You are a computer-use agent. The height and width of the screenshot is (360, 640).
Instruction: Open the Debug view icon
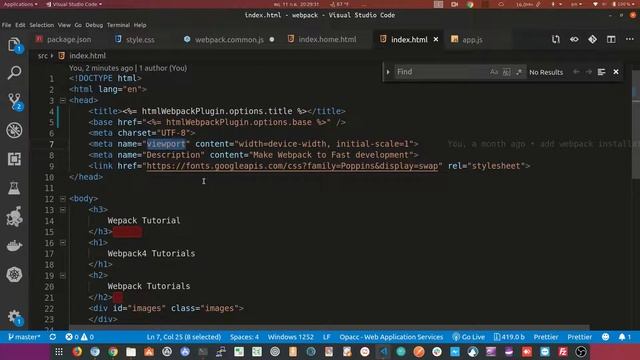[14, 131]
